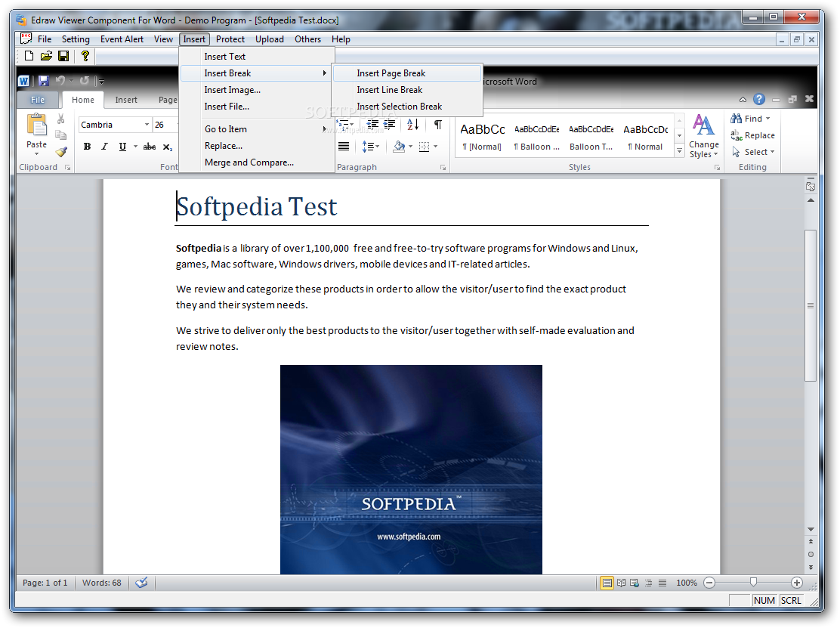Click the blue File ribbon tab
The height and width of the screenshot is (628, 840).
click(x=38, y=100)
